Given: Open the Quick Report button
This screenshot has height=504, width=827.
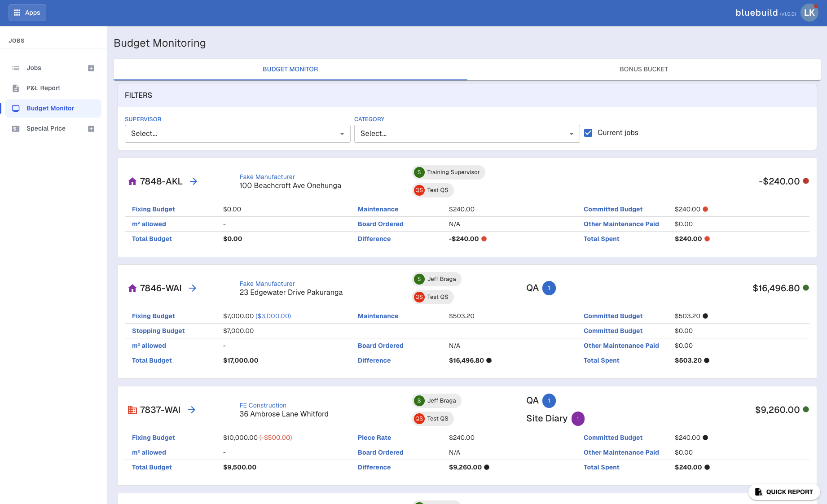Looking at the screenshot, I should pyautogui.click(x=784, y=492).
